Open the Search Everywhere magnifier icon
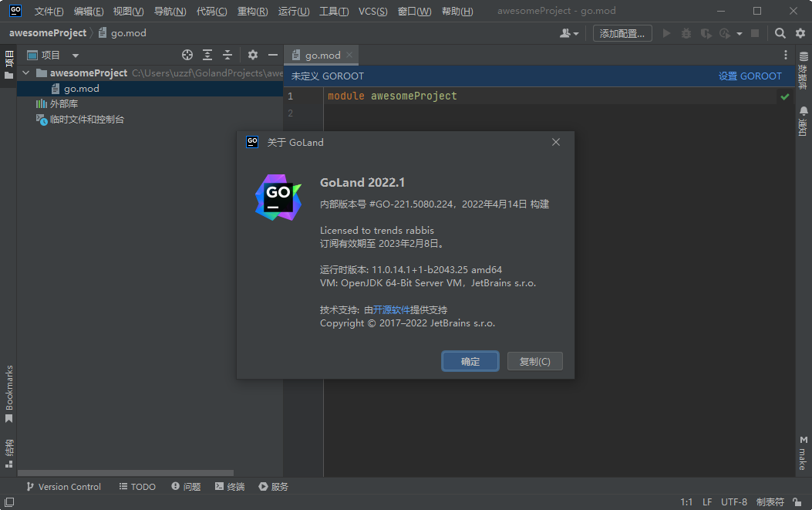Viewport: 812px width, 510px height. point(780,33)
